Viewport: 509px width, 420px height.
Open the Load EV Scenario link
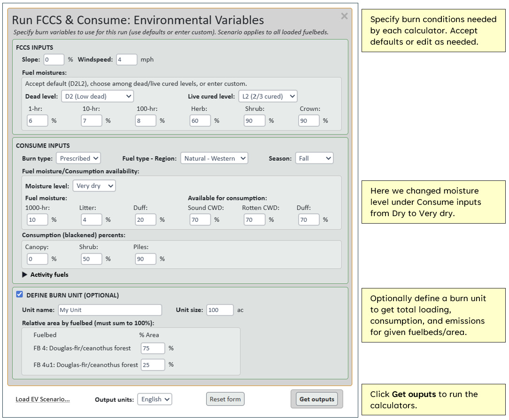(x=43, y=399)
